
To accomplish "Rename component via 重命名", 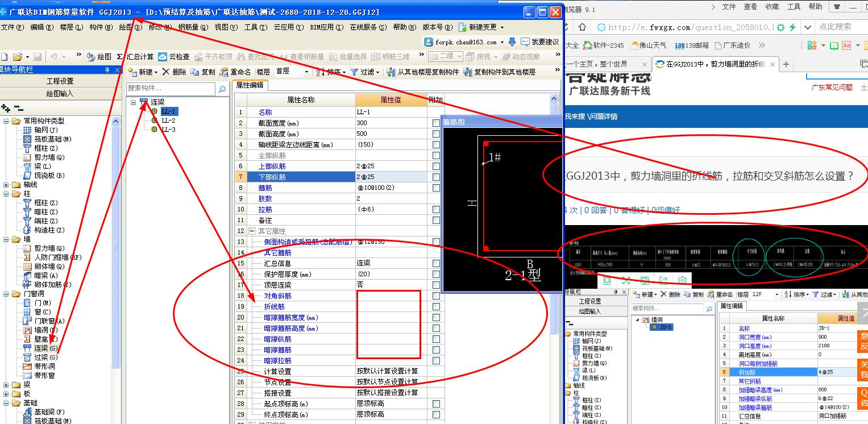I will [x=236, y=72].
